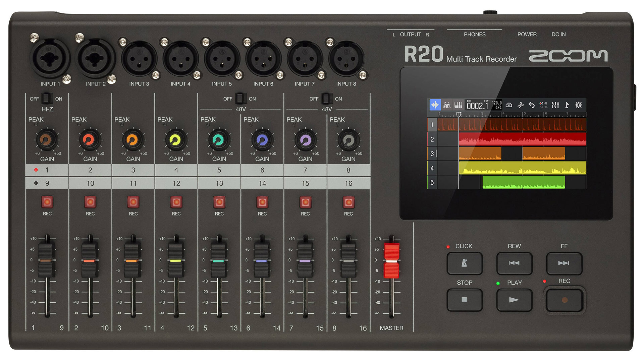Screen dimensions: 644x362
Task: Arm channel 6 with its REC button
Action: (x=262, y=202)
